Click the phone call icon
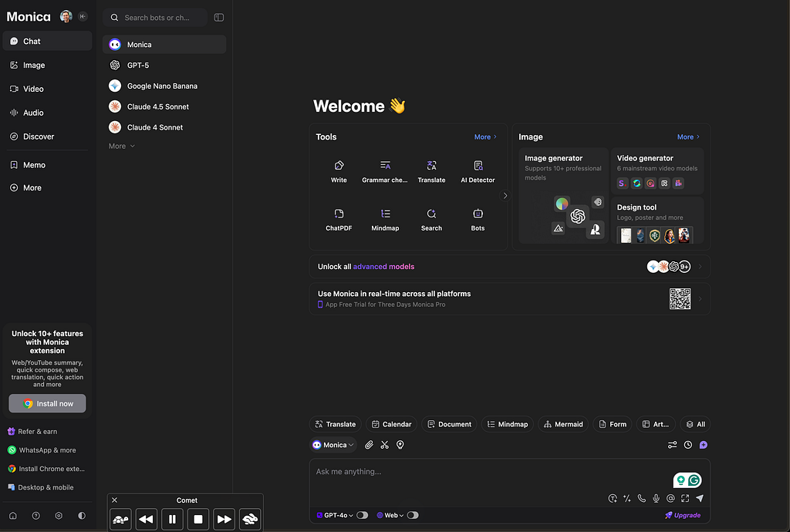Viewport: 790px width, 532px height. (x=641, y=498)
